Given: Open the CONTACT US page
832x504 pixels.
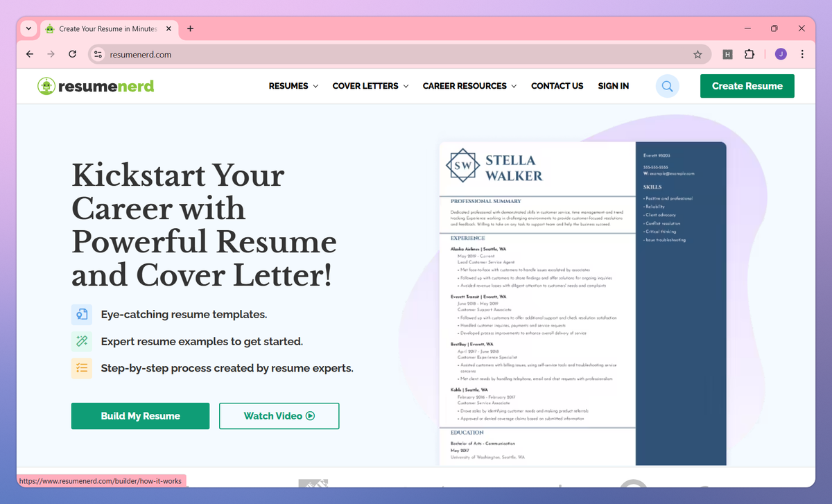Looking at the screenshot, I should [557, 86].
